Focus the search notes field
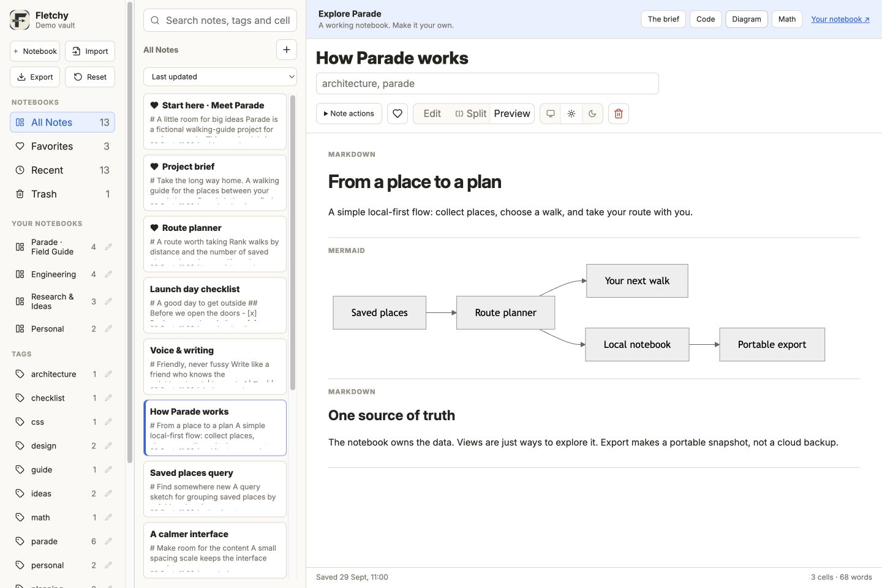 (220, 20)
